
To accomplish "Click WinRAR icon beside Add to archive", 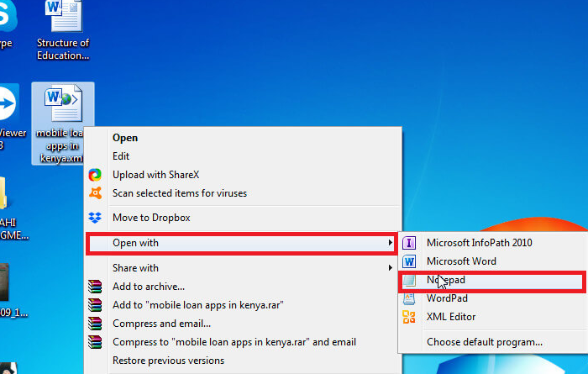I will pos(95,287).
